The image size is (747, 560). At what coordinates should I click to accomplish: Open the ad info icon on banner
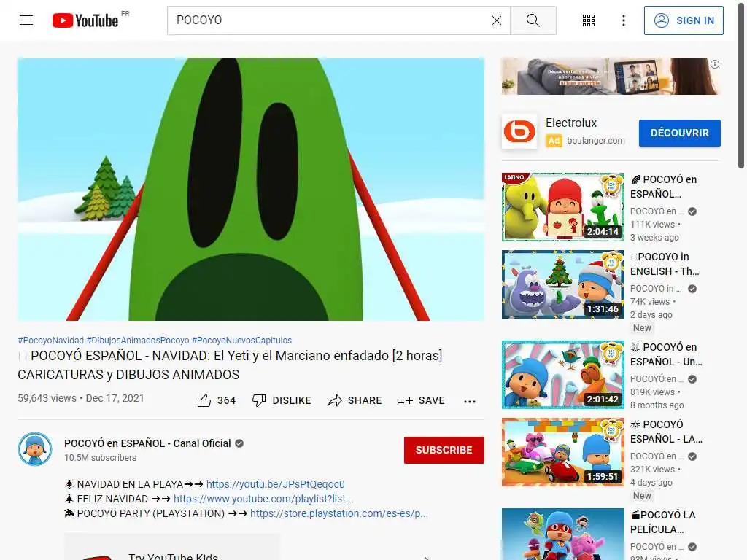click(x=715, y=64)
